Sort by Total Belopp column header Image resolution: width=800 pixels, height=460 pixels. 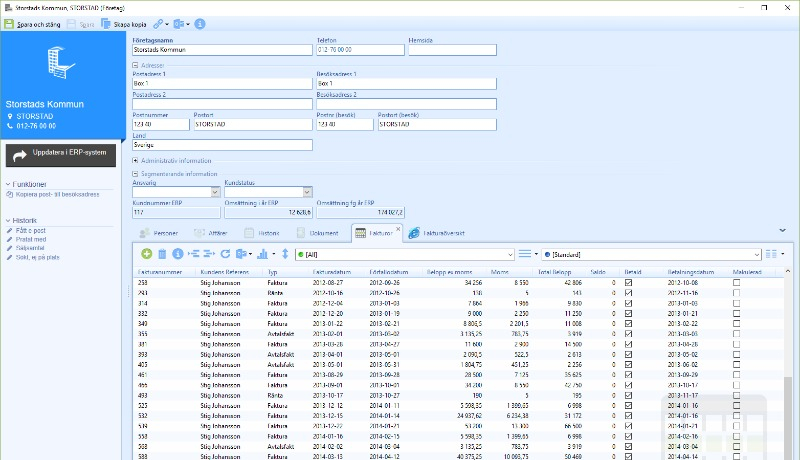pos(554,272)
